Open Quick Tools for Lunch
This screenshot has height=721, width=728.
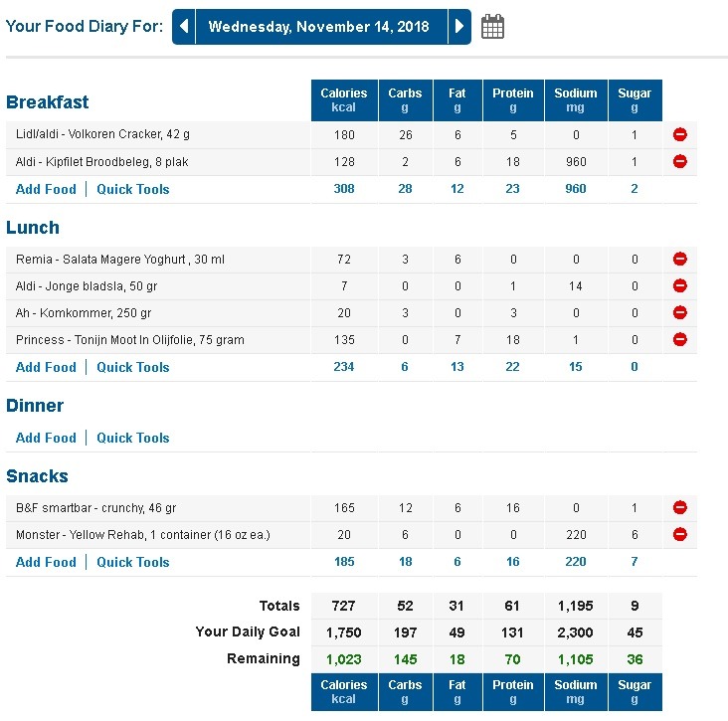[133, 367]
